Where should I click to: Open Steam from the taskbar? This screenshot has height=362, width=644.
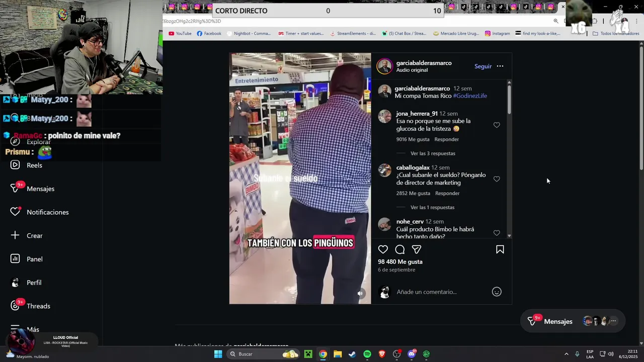pos(352,354)
